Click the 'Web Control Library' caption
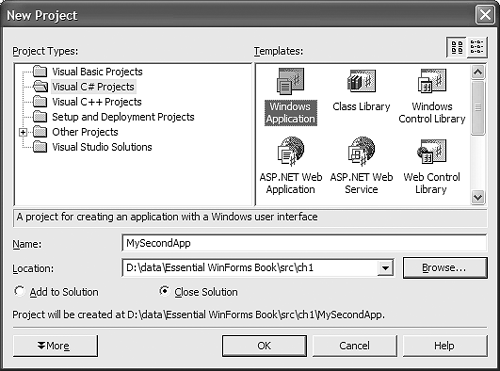 [x=432, y=183]
